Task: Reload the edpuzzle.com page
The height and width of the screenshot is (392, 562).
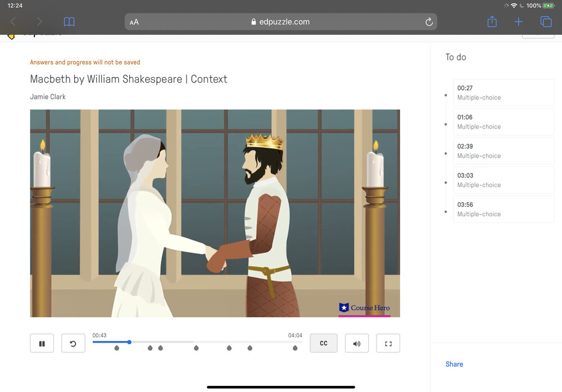Action: tap(429, 21)
